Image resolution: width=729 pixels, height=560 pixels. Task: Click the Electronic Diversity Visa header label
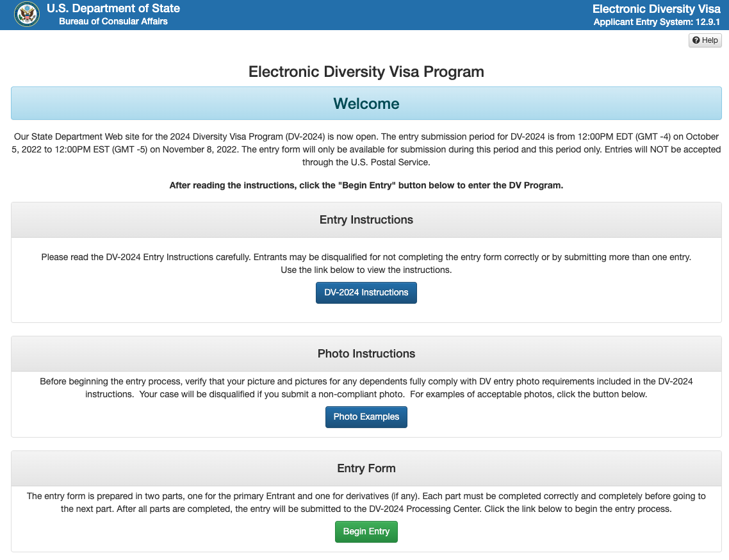pos(655,8)
